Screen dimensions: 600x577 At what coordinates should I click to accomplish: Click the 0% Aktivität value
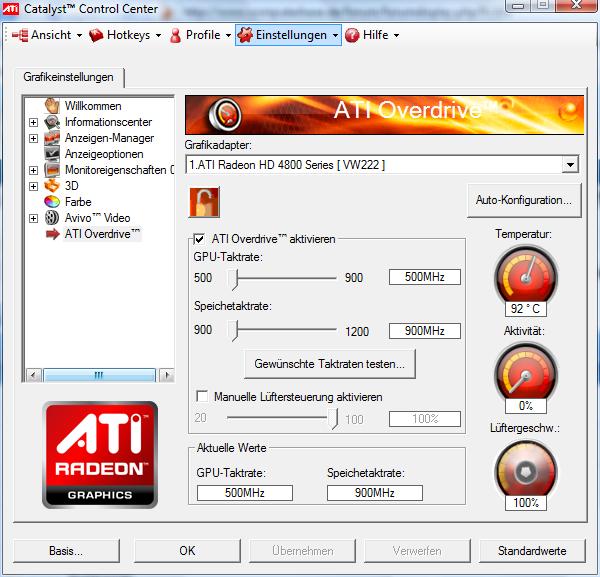525,406
